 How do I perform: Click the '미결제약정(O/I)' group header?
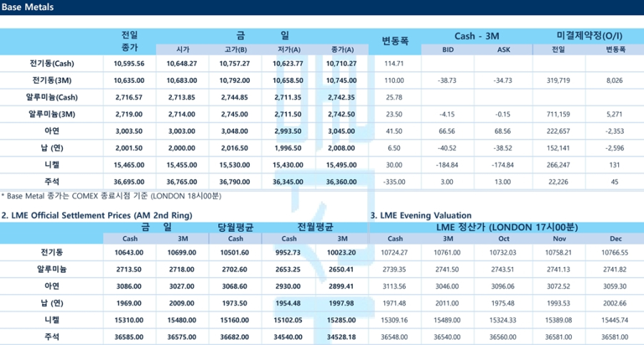pos(590,36)
